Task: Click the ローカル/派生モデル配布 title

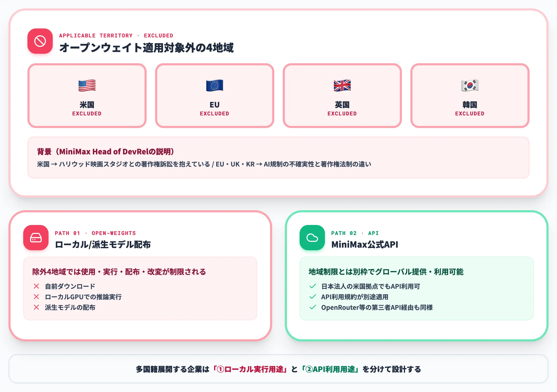Action: pos(103,244)
